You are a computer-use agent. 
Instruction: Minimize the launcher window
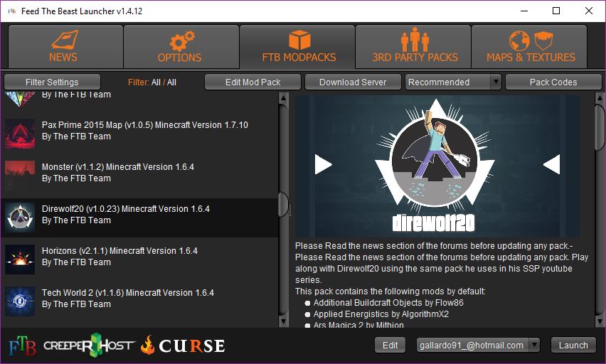pos(524,11)
